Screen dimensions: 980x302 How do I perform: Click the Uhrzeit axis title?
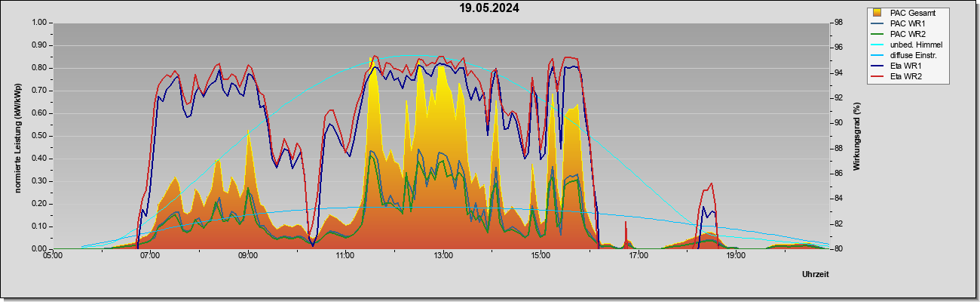point(815,275)
